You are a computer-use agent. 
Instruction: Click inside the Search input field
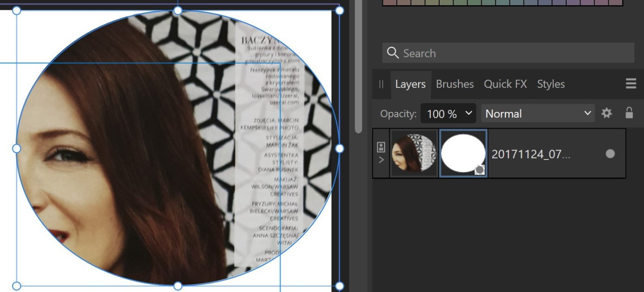[515, 53]
